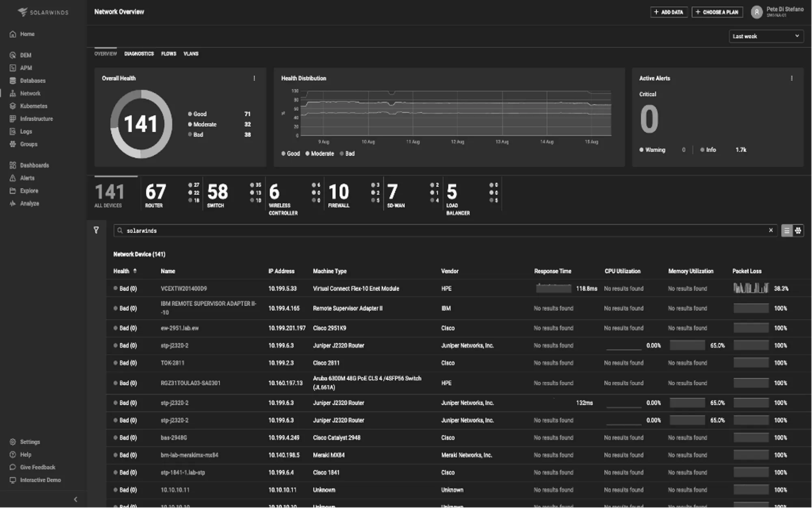Open Explore folder icon

click(13, 191)
